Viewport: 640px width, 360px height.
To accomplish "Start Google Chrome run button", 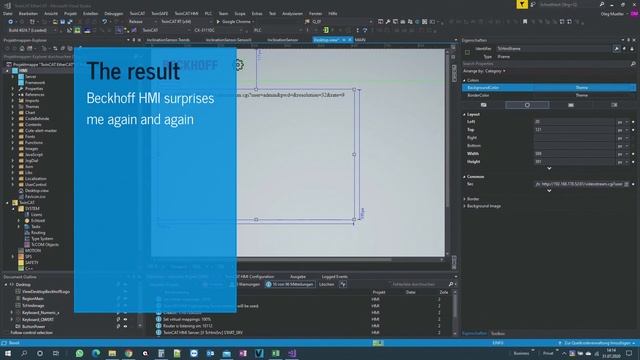I will pyautogui.click(x=235, y=22).
